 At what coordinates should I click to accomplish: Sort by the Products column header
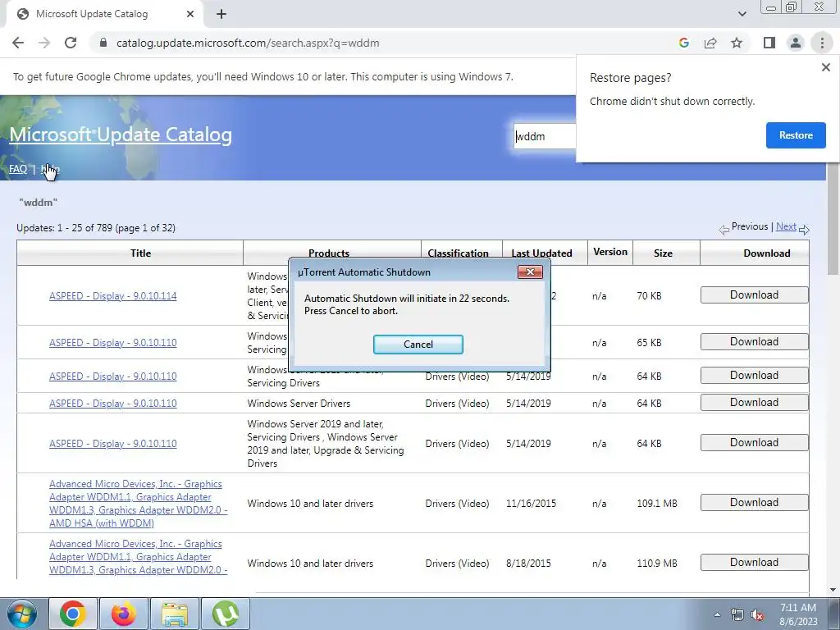(x=328, y=253)
